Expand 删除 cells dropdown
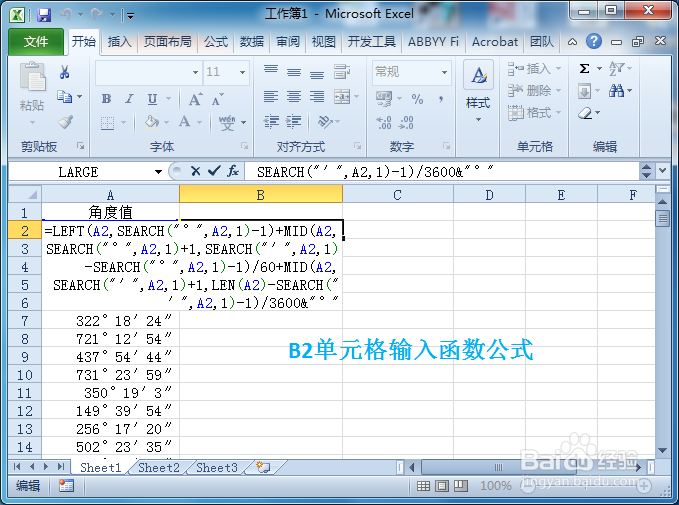 (559, 91)
